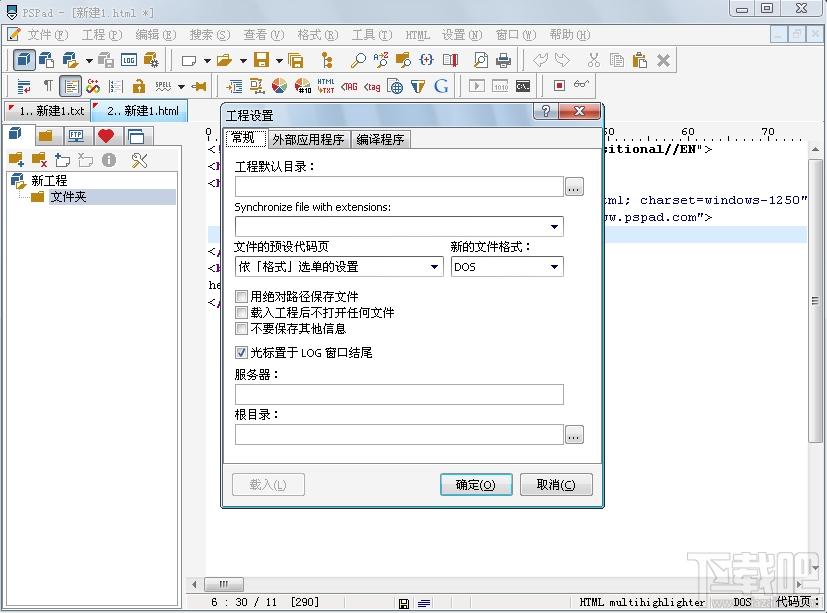Expand the spell check dropdown arrow

(181, 87)
